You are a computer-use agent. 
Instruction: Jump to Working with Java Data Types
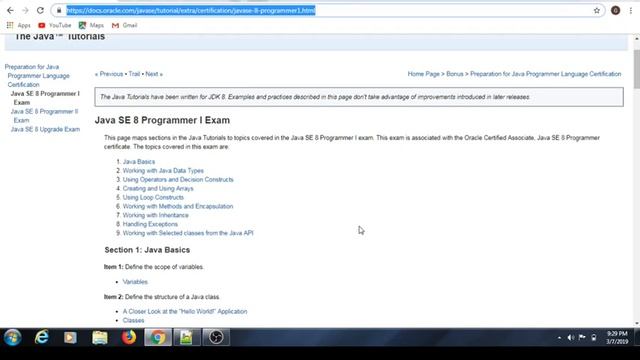point(163,171)
